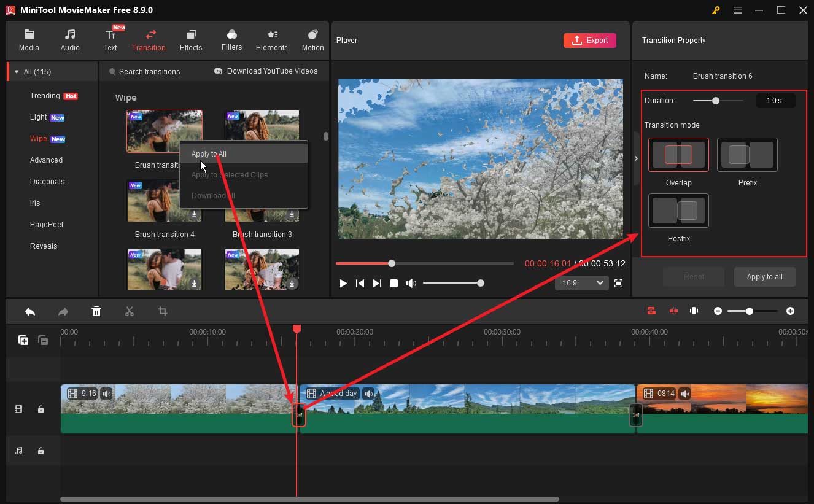Screen dimensions: 814x504
Task: Click the player progress bar
Action: click(x=425, y=263)
